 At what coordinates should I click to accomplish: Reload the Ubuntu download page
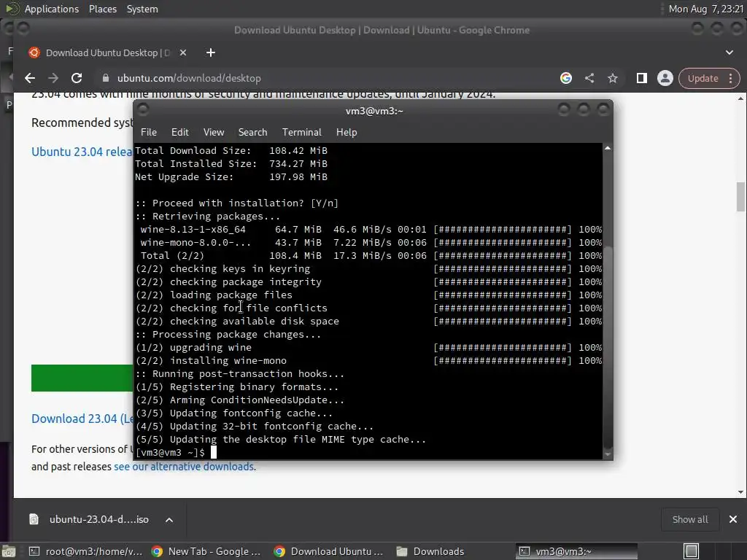[76, 78]
